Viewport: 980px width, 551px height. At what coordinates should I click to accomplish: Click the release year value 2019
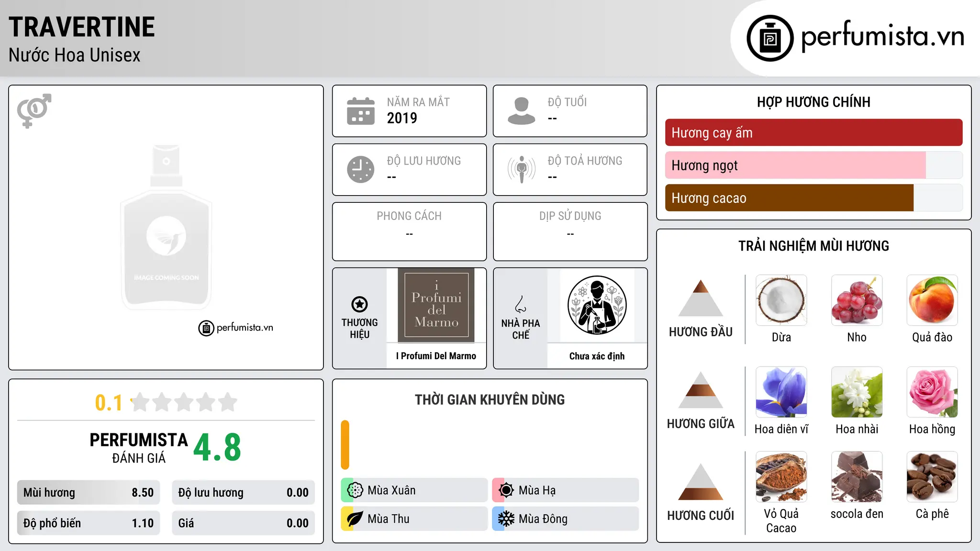point(402,118)
